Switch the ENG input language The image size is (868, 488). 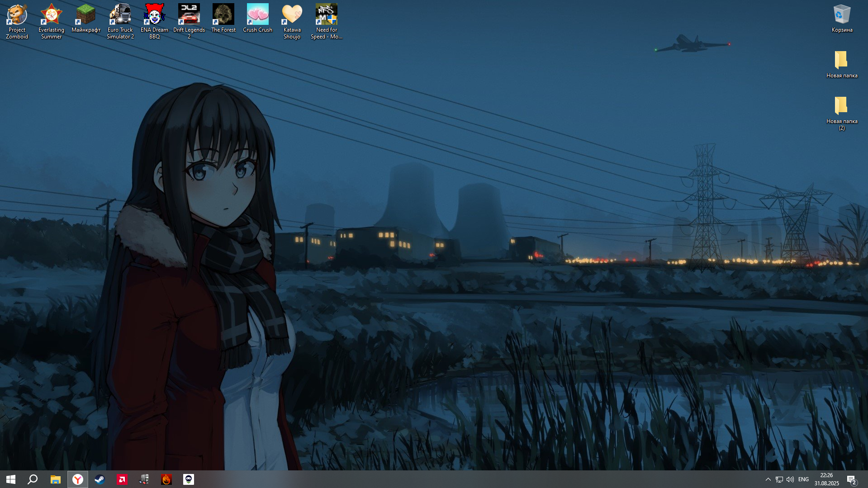point(803,479)
